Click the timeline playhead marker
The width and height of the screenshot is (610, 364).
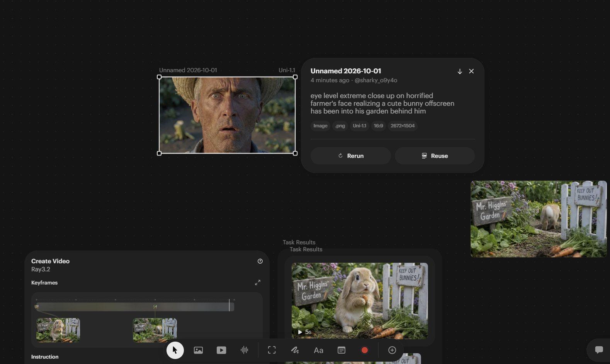click(229, 305)
